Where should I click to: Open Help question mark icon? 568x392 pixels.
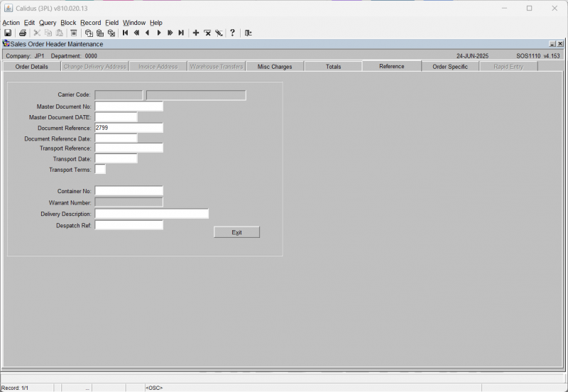[x=233, y=33]
